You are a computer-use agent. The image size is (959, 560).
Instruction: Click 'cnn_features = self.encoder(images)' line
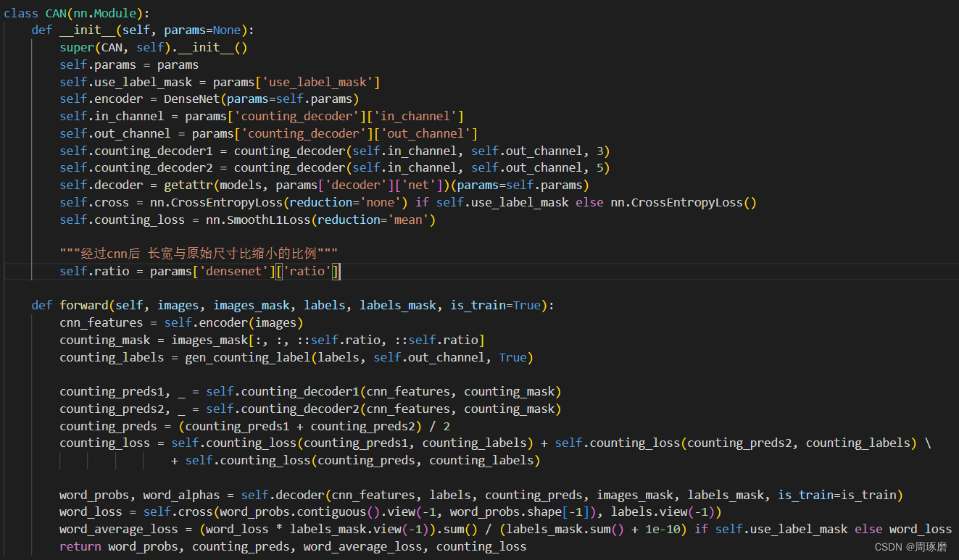coord(181,322)
